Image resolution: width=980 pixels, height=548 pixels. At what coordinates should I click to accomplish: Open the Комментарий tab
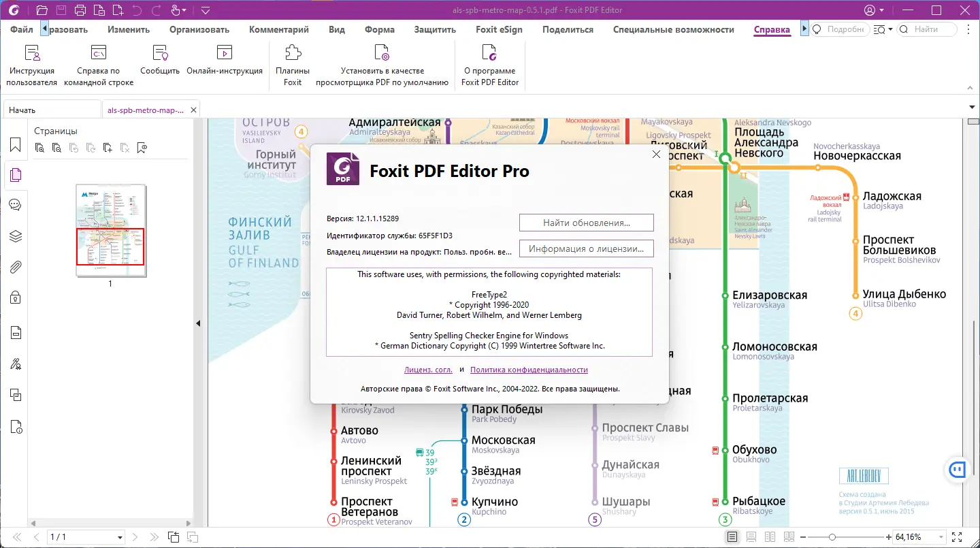point(279,29)
